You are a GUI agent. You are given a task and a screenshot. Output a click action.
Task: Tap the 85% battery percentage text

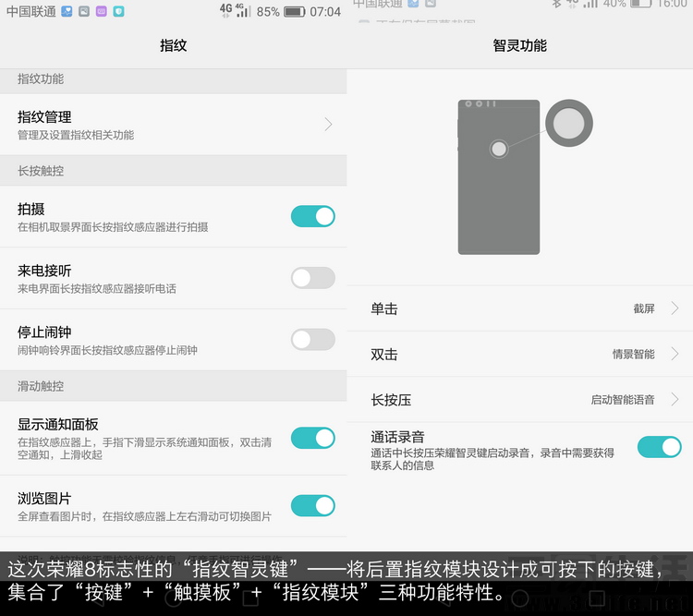pyautogui.click(x=268, y=12)
